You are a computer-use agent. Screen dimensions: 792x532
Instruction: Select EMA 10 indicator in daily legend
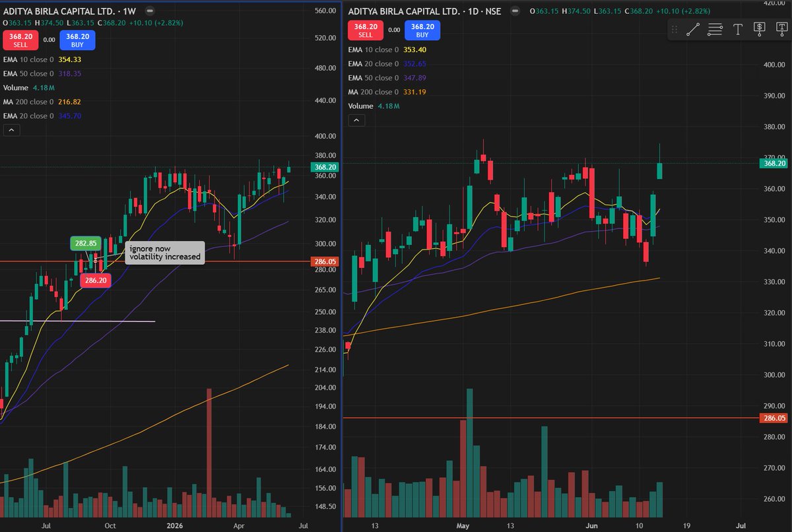point(388,50)
